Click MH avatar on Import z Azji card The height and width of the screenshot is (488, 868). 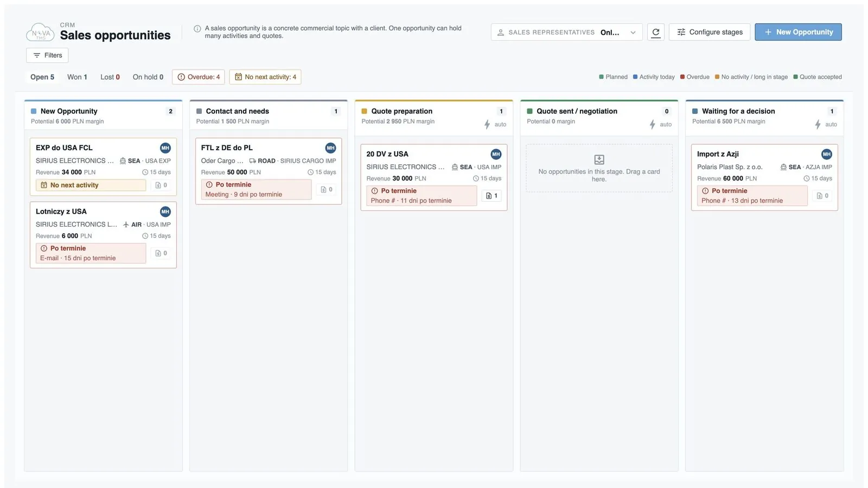click(826, 154)
